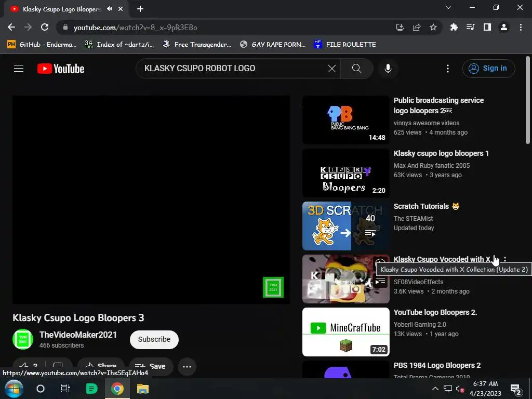Open FILE ROULETTE bookmark
The image size is (532, 399).
coord(345,45)
